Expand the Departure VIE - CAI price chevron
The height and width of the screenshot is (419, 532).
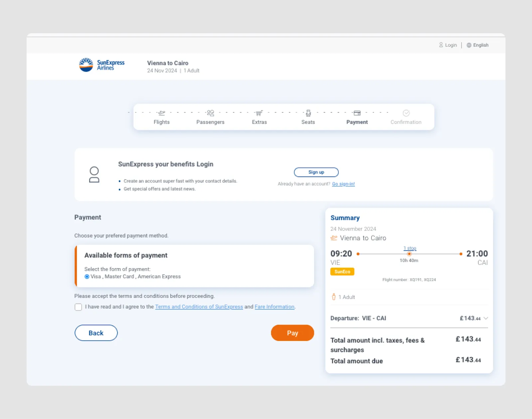[486, 318]
